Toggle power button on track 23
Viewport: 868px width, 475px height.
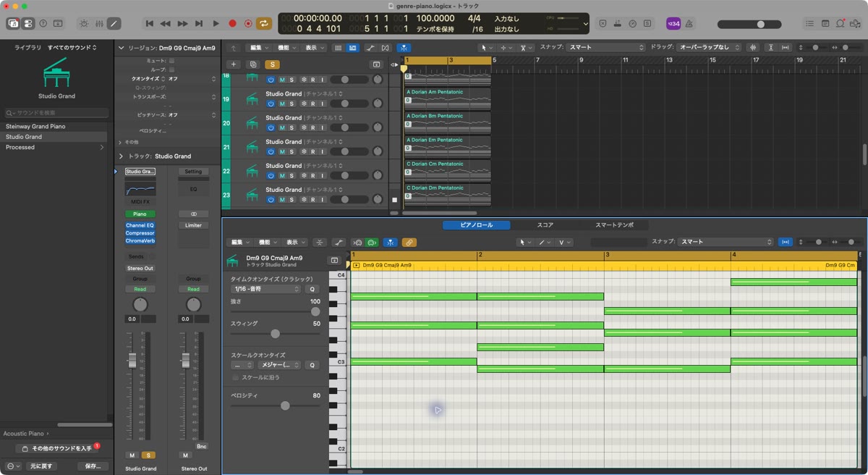(271, 199)
